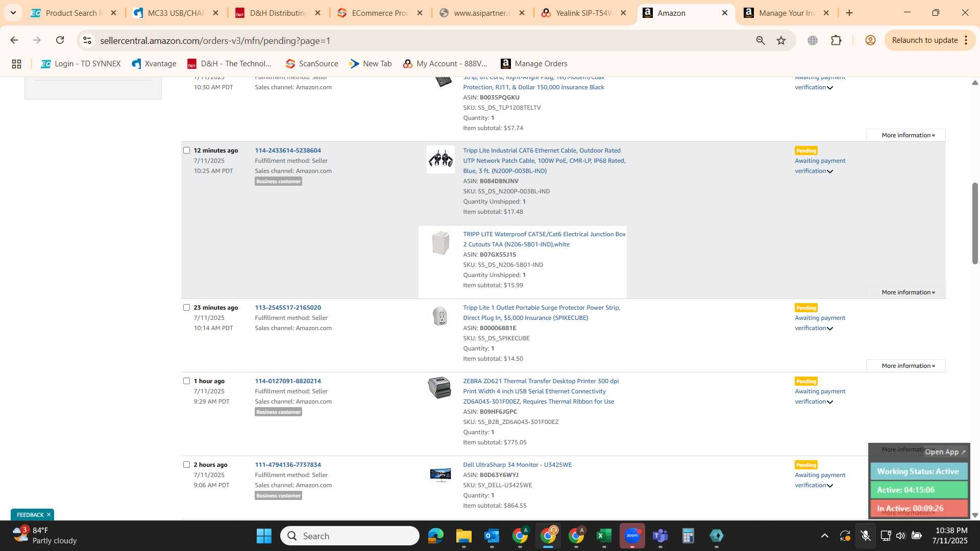Screen dimensions: 980x551
Task: Open the Chrome three-dot menu
Action: (x=966, y=40)
